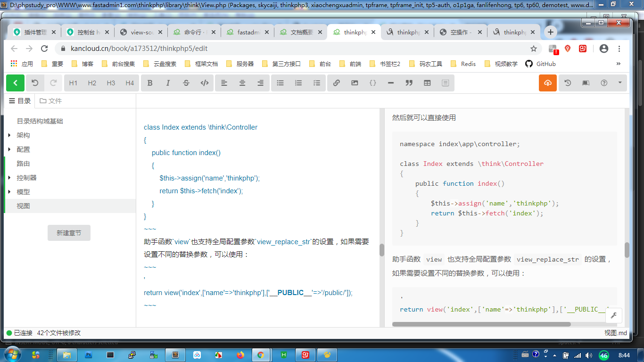Bookmark this page with star icon

pos(534,49)
